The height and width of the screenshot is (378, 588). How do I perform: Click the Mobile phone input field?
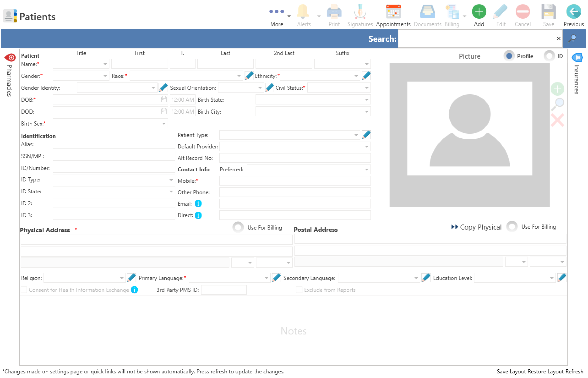pyautogui.click(x=295, y=181)
